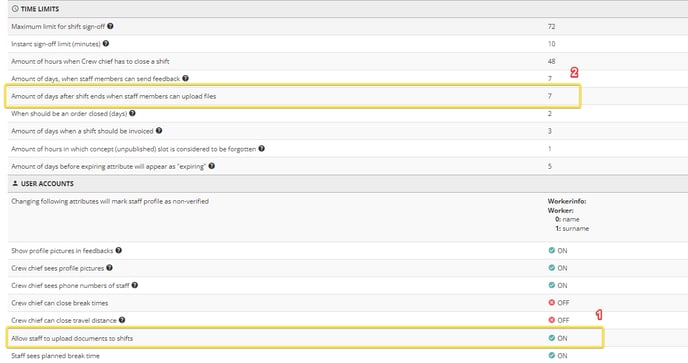The height and width of the screenshot is (363, 688).
Task: Toggle Crew chief can close break times OFF
Action: click(x=559, y=302)
